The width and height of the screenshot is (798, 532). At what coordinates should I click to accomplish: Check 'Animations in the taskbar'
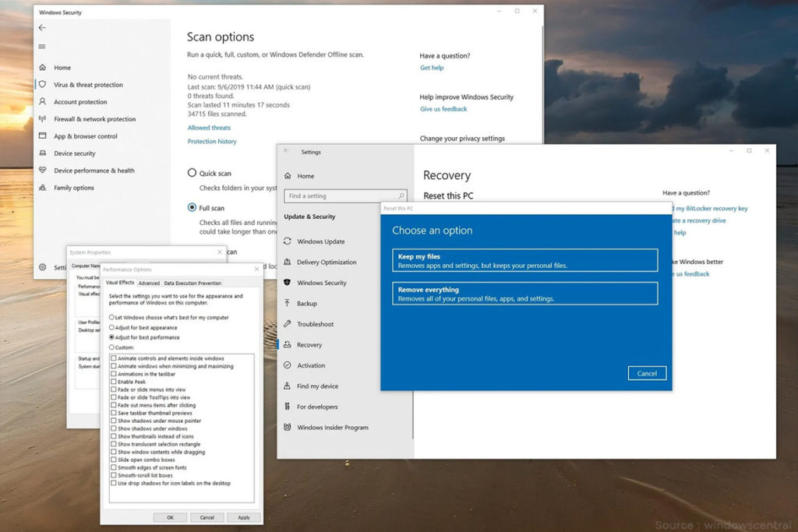coord(114,374)
